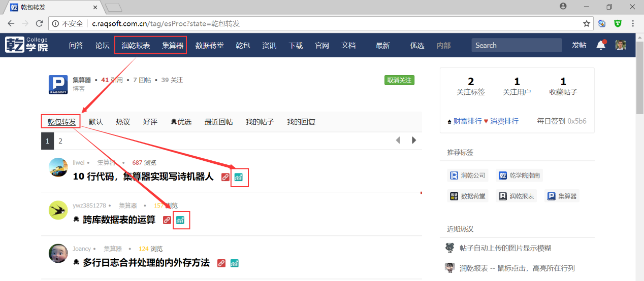Click the blue globe extension icon
644x281 pixels.
tap(602, 23)
